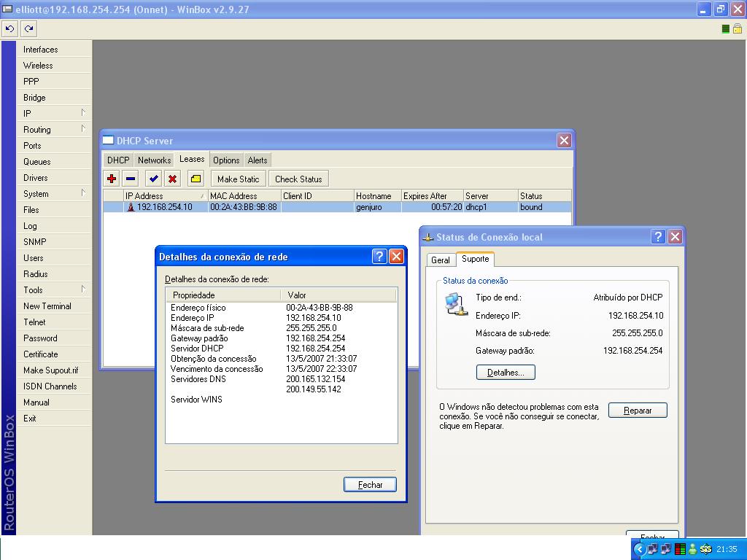Screen dimensions: 747x560
Task: Click the lock icon in WinBox toolbar
Action: [x=737, y=29]
